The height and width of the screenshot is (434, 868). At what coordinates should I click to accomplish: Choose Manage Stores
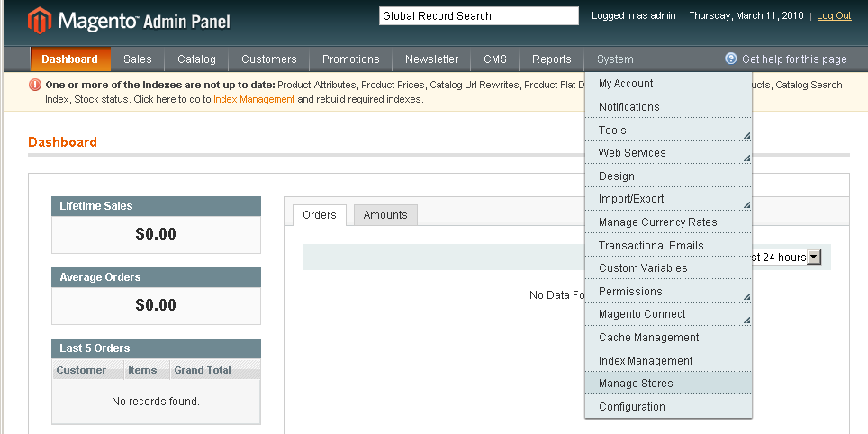coord(668,383)
